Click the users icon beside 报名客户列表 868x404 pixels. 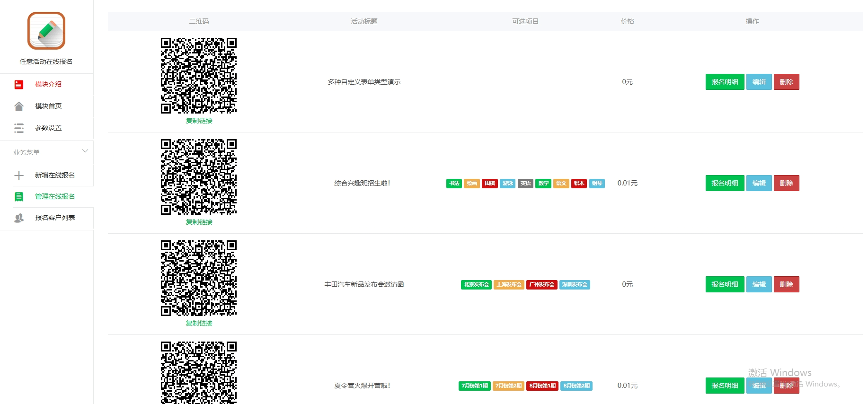pyautogui.click(x=19, y=218)
